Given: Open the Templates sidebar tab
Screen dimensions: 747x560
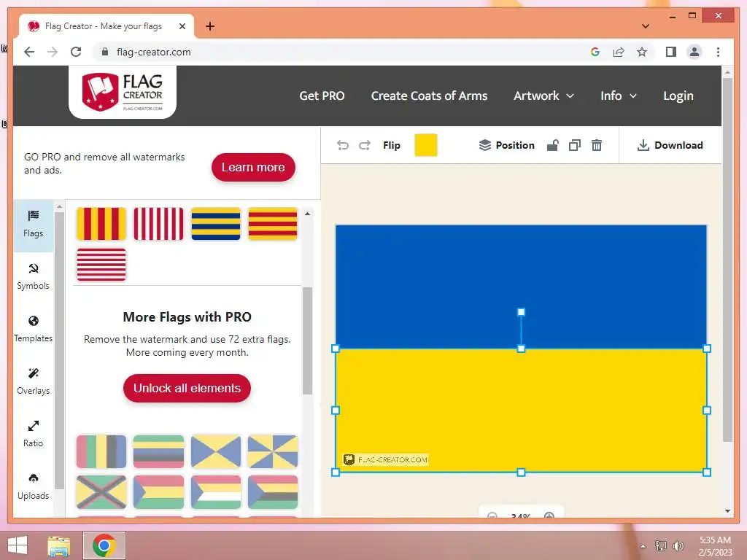Looking at the screenshot, I should (x=34, y=329).
